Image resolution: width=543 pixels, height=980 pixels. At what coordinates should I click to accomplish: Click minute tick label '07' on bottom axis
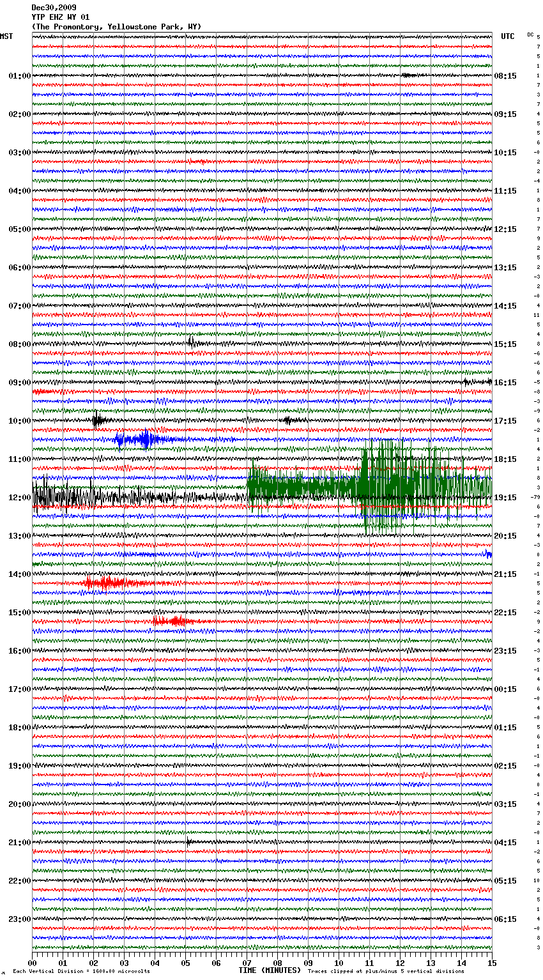pyautogui.click(x=247, y=963)
